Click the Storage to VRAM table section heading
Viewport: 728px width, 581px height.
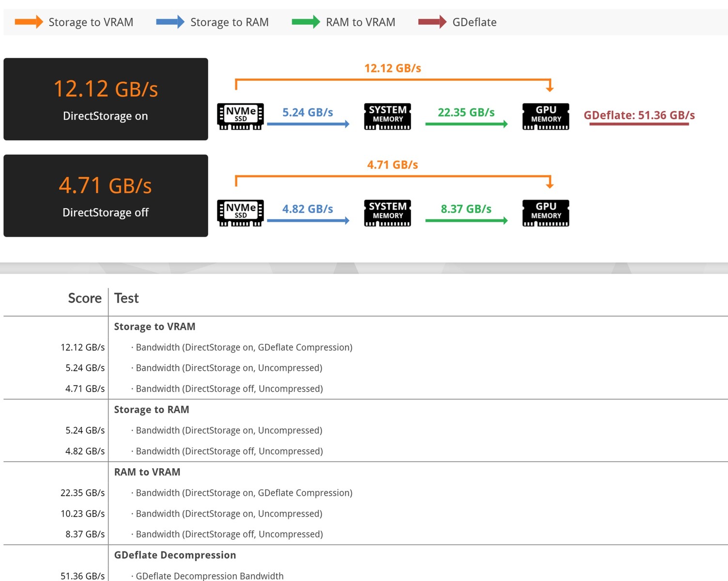155,327
